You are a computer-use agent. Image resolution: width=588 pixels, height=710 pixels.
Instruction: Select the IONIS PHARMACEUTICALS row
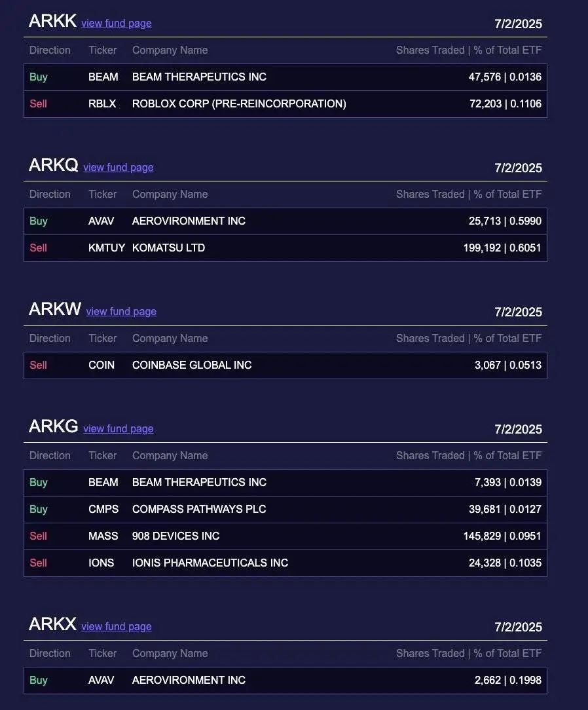285,563
